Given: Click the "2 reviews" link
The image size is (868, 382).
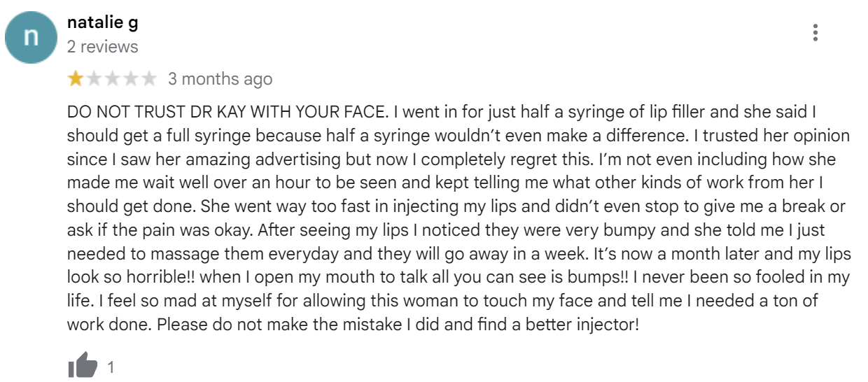Looking at the screenshot, I should (102, 47).
